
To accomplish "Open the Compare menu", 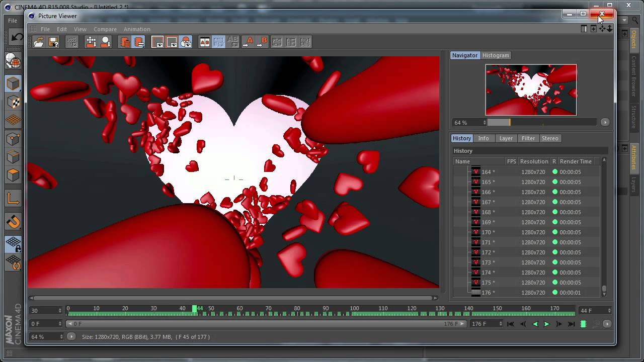I will [x=105, y=29].
